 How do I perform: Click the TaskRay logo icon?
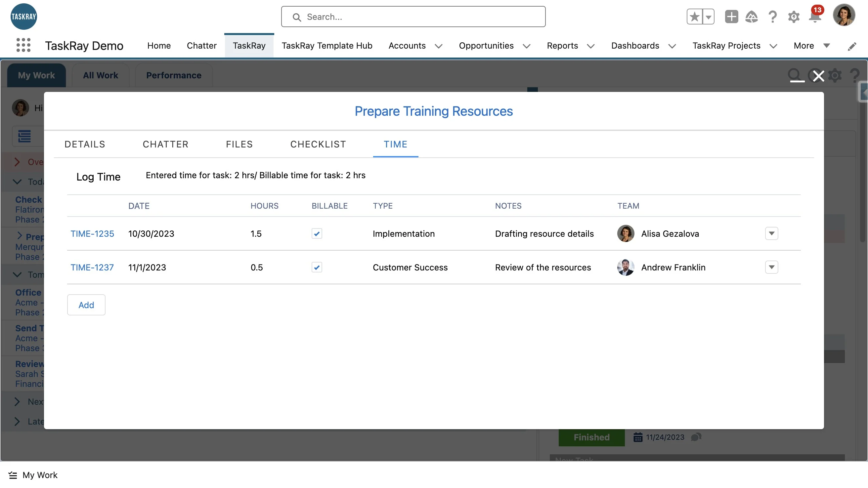23,17
